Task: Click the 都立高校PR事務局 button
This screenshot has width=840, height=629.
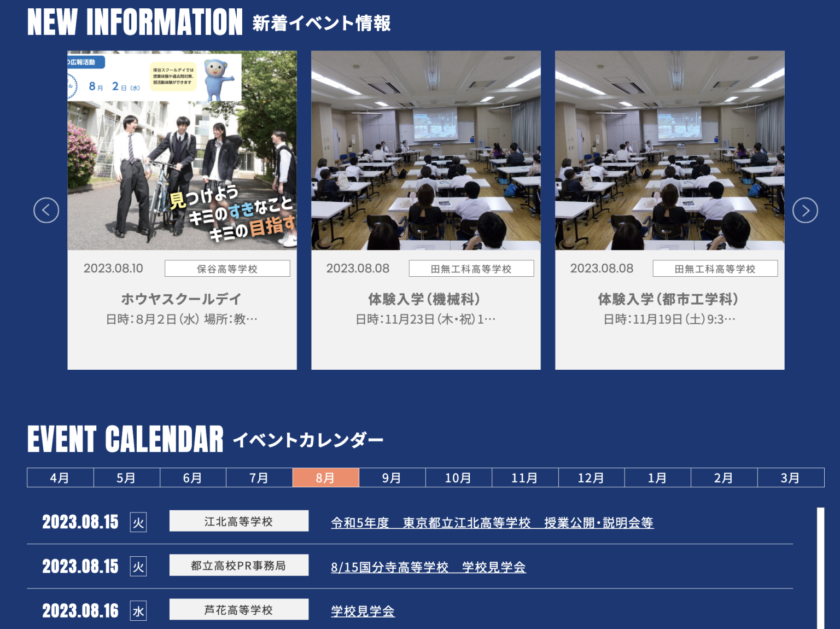Action: [238, 565]
